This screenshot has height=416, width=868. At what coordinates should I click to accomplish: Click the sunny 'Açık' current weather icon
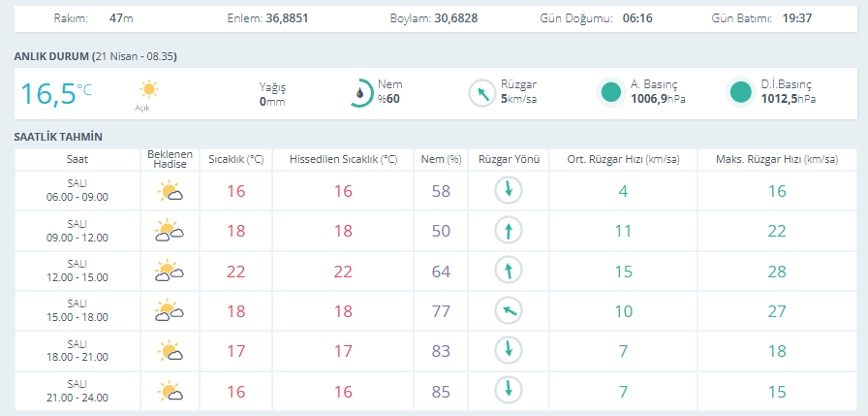coord(148,90)
